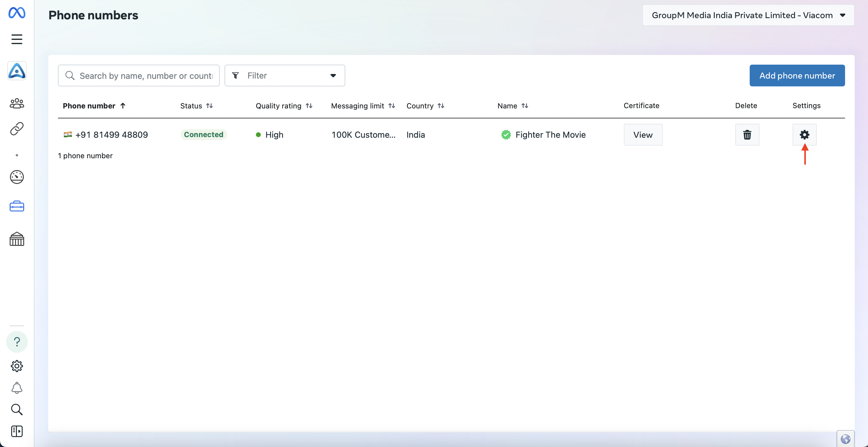Open the gauge dashboard sidebar icon
Viewport: 868px width, 447px height.
pyautogui.click(x=17, y=177)
